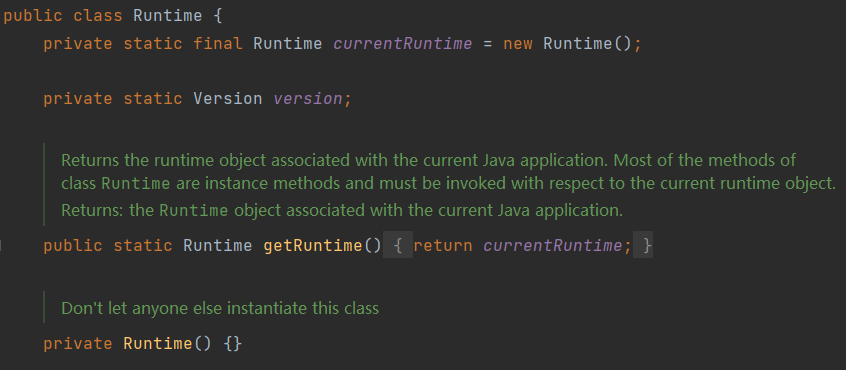Click rendered doc starting 'Returns the runtime object'

point(448,172)
